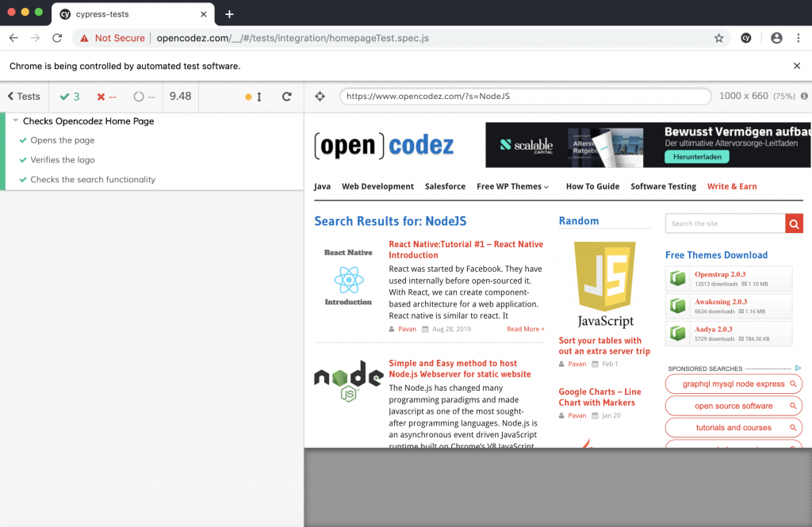Open the Salesforce menu item
The image size is (812, 527).
click(x=445, y=186)
